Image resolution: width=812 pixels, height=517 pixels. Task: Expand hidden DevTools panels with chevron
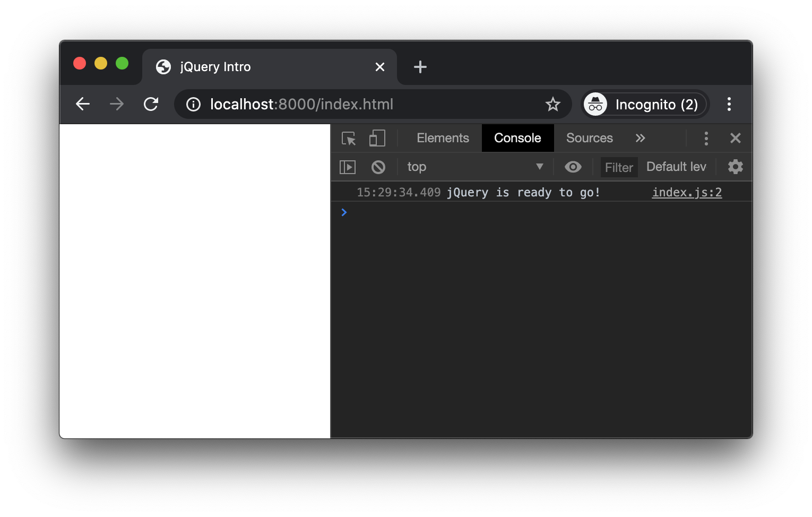[640, 138]
